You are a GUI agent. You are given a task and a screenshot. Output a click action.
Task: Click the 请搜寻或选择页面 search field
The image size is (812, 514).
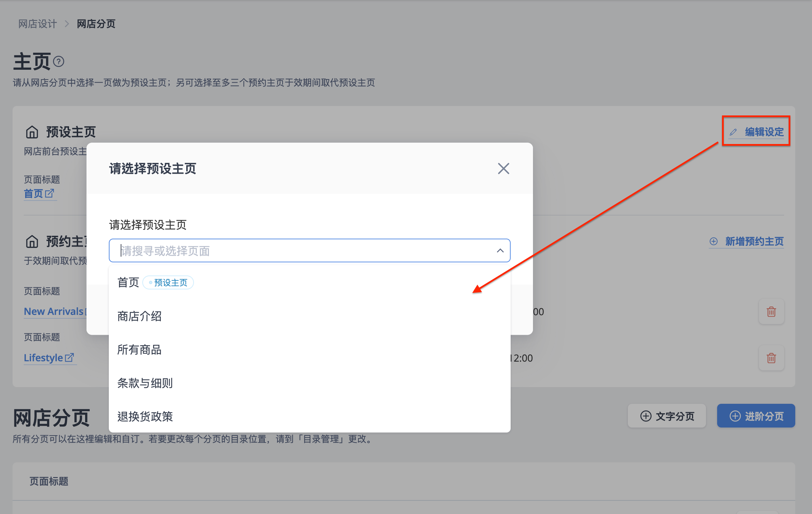[309, 250]
